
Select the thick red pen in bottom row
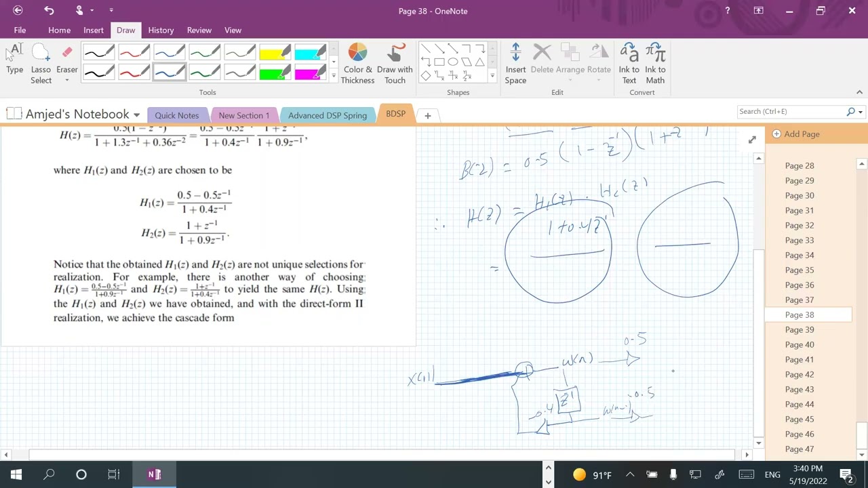point(134,72)
